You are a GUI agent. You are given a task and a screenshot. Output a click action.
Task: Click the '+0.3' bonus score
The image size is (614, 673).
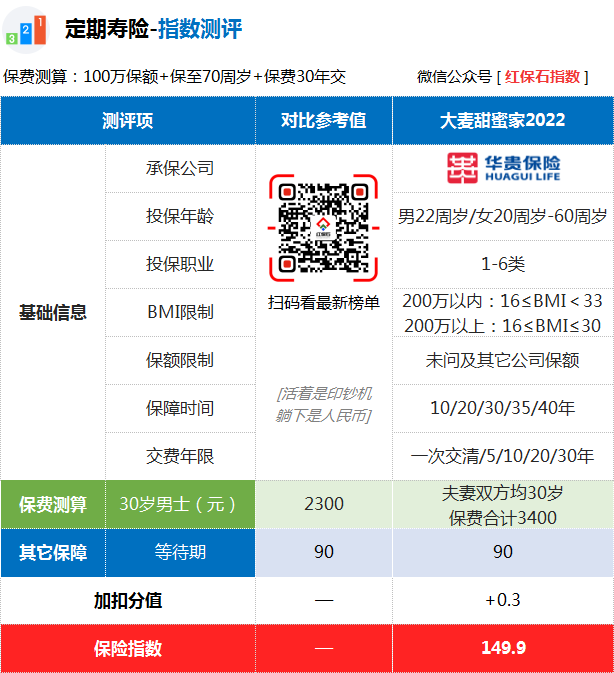pos(503,600)
